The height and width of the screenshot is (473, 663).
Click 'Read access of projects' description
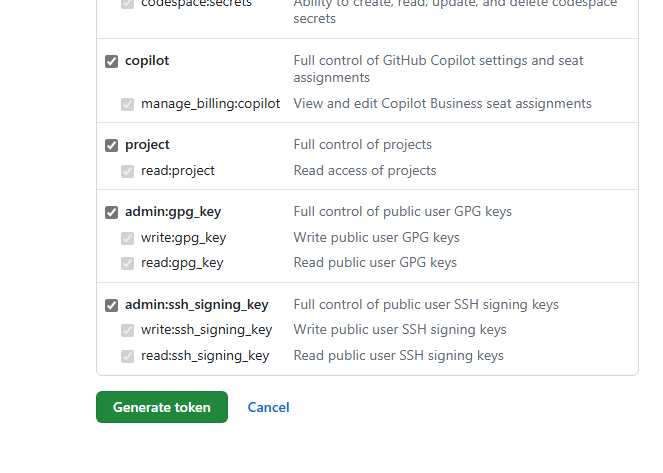[x=365, y=171]
